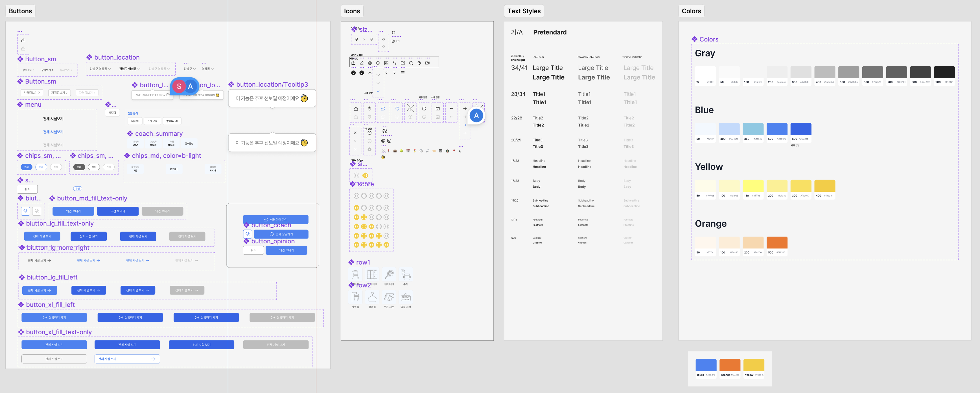Viewport: 980px width, 393px height.
Task: Click the pencil edit icon
Action: point(362,63)
